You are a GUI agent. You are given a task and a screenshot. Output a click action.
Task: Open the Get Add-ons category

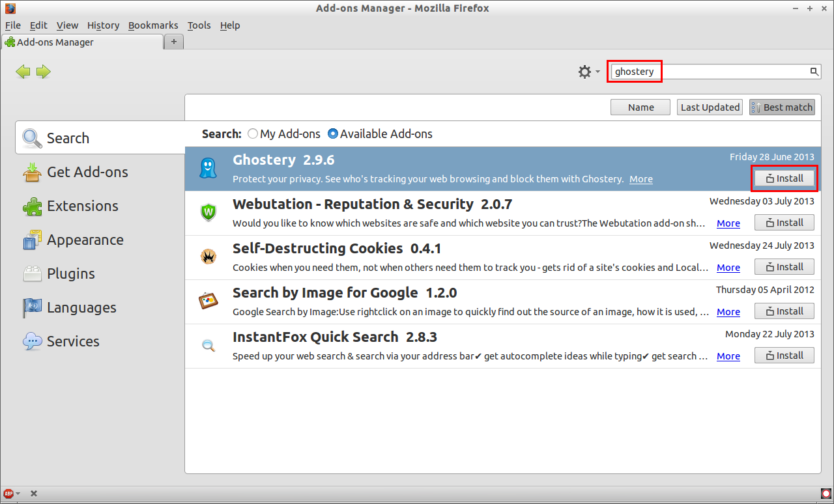[x=100, y=172]
